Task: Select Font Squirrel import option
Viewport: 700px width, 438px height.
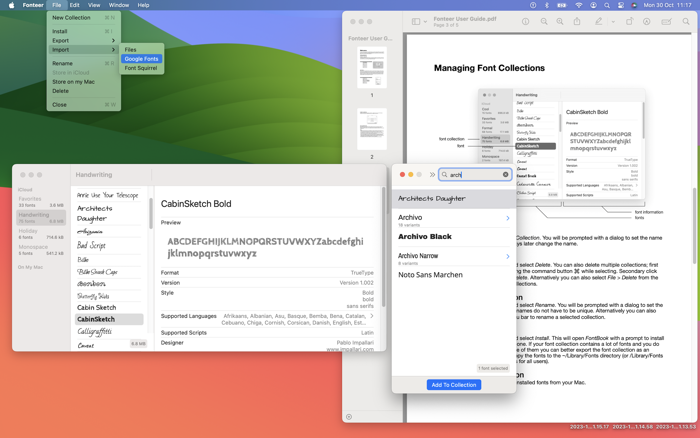Action: tap(142, 68)
